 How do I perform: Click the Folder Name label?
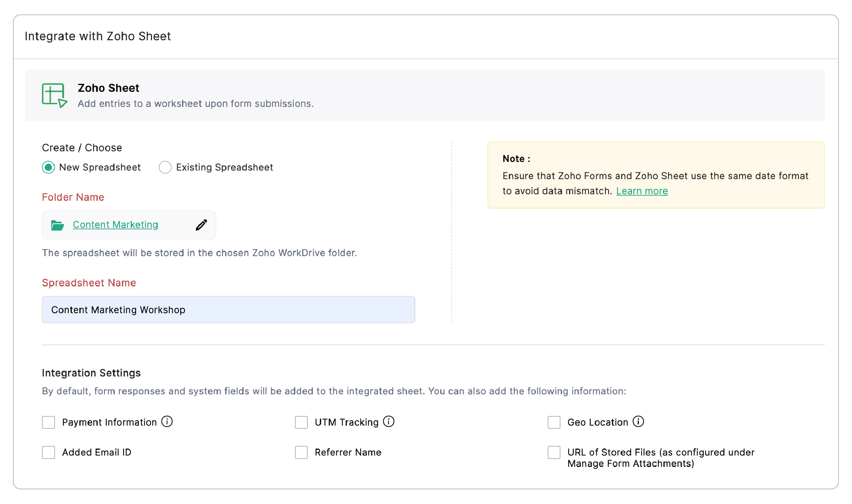(73, 197)
